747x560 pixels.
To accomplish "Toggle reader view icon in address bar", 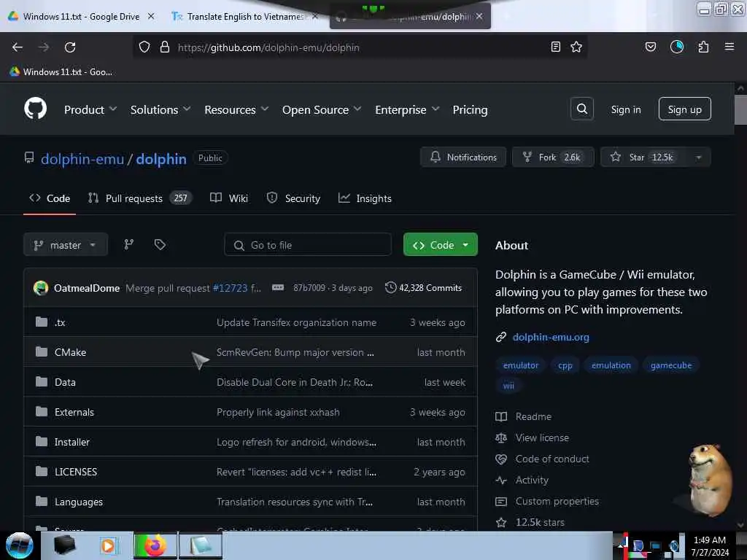I will [555, 47].
